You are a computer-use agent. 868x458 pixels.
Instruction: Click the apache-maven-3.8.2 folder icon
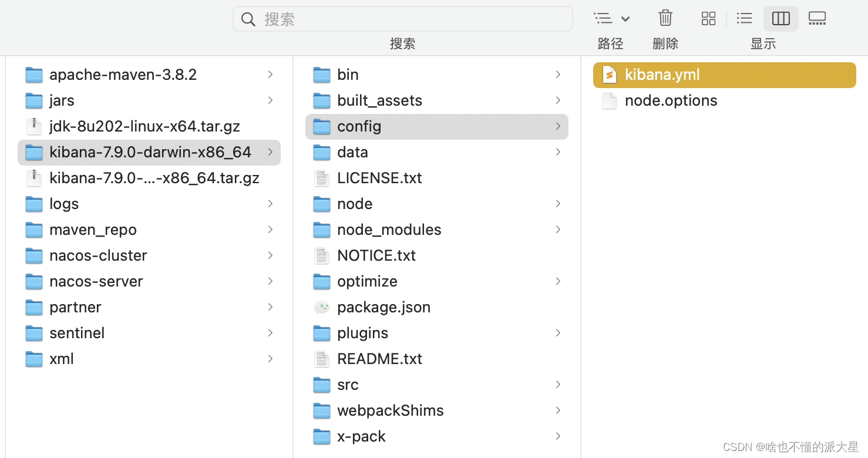click(34, 75)
